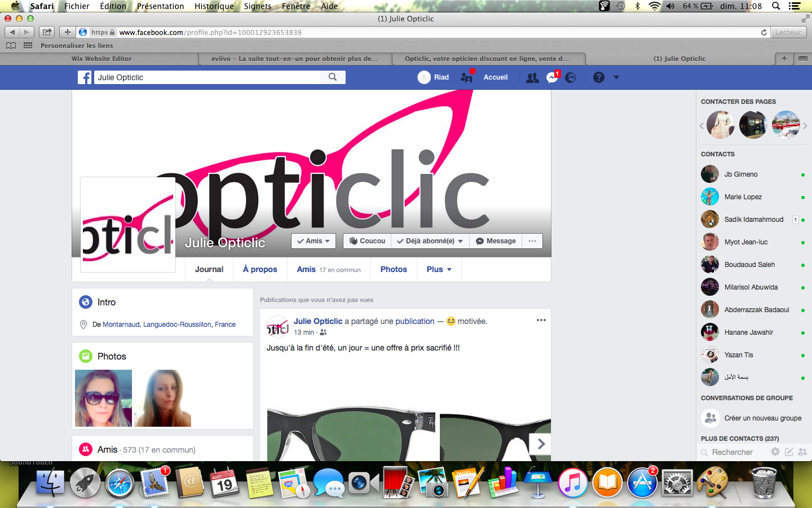Screen dimensions: 812x508
Task: Show Top Sites grid icon
Action: click(x=28, y=45)
